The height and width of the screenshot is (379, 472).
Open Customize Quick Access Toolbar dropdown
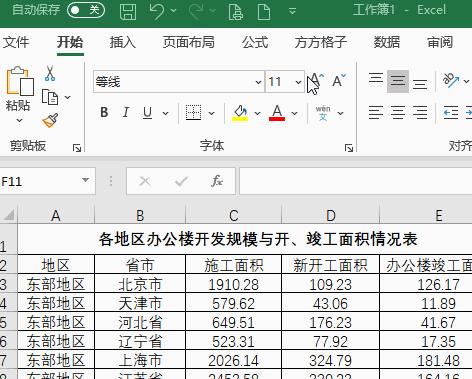pos(292,11)
